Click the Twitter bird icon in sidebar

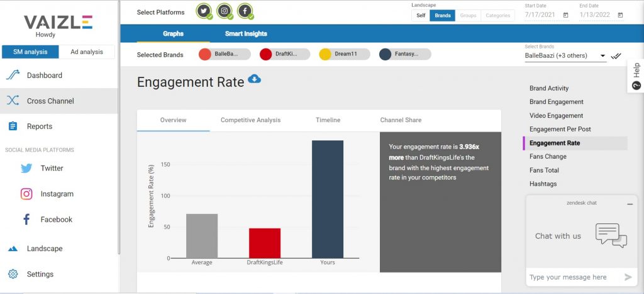pos(26,168)
